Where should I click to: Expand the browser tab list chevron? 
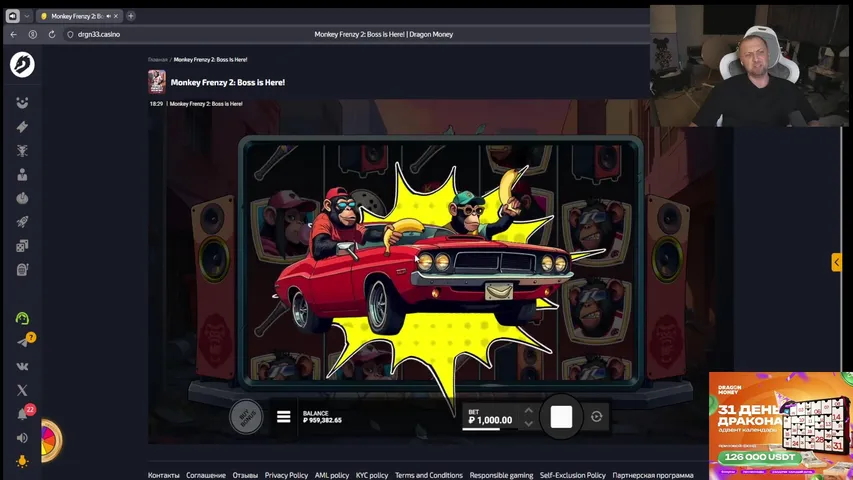[27, 16]
